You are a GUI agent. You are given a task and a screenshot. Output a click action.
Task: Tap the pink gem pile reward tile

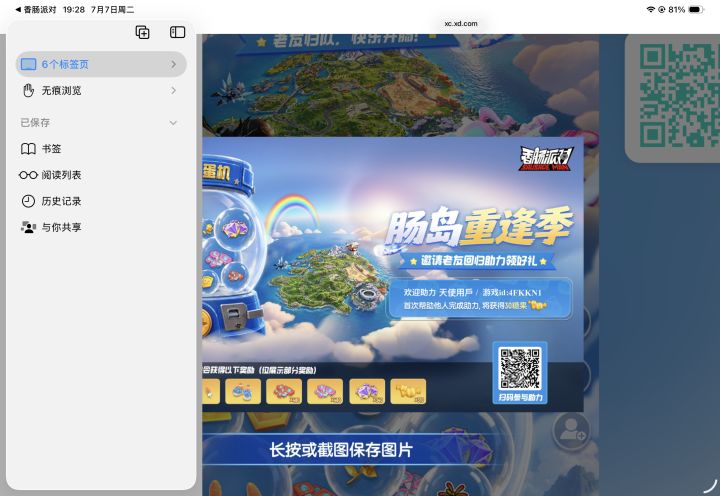coord(325,391)
